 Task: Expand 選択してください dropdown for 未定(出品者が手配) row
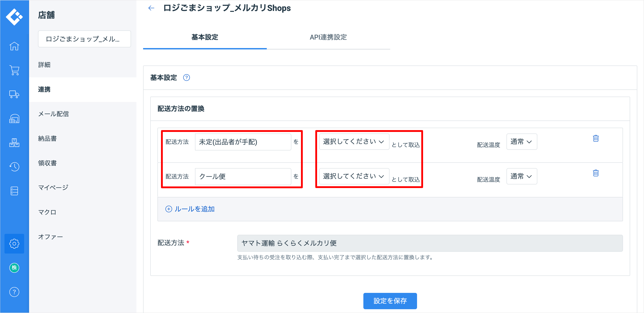coord(354,142)
